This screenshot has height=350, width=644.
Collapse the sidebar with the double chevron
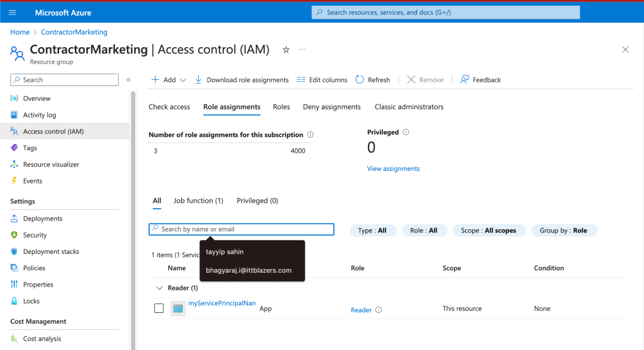pos(128,80)
